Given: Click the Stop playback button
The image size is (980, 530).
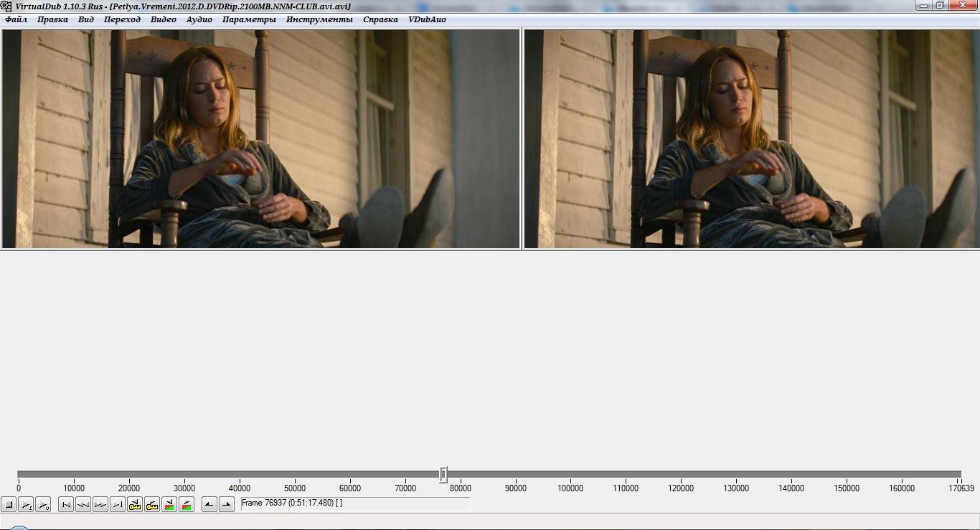Looking at the screenshot, I should point(9,504).
